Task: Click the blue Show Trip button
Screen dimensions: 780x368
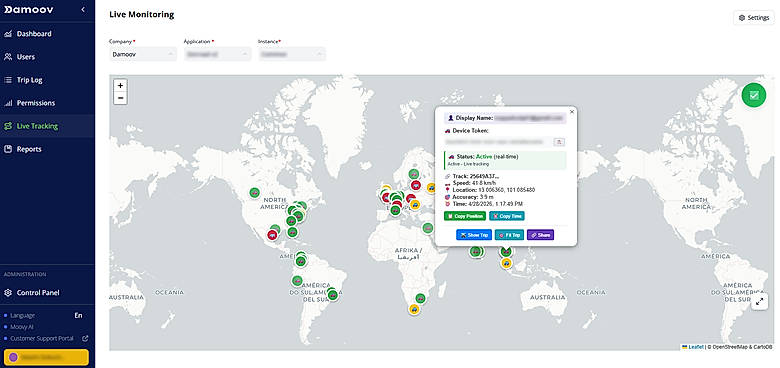Action: (x=474, y=235)
